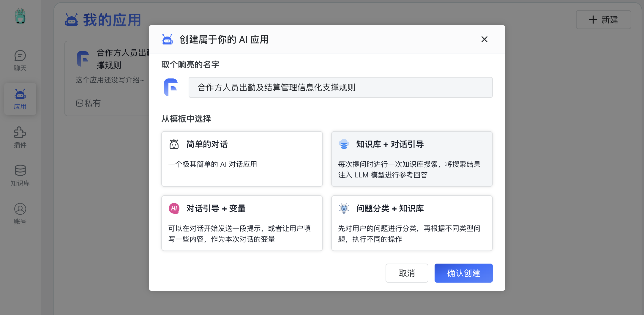Click the application name input field
The height and width of the screenshot is (315, 644).
click(340, 87)
